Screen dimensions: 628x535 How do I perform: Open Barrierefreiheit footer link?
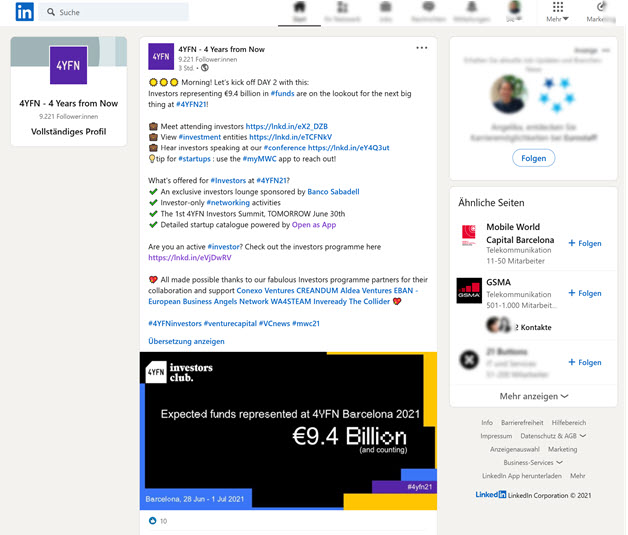coord(522,423)
